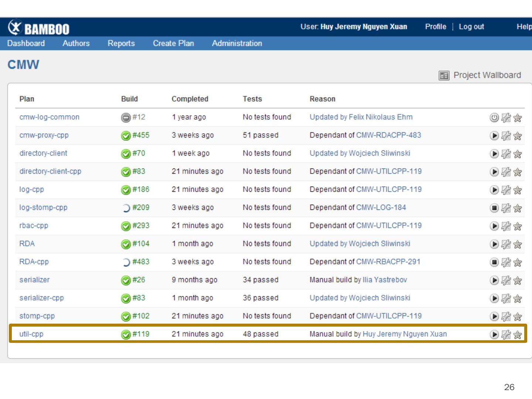Viewport: 532px width, 399px height.
Task: Log out of Bamboo
Action: 471,27
